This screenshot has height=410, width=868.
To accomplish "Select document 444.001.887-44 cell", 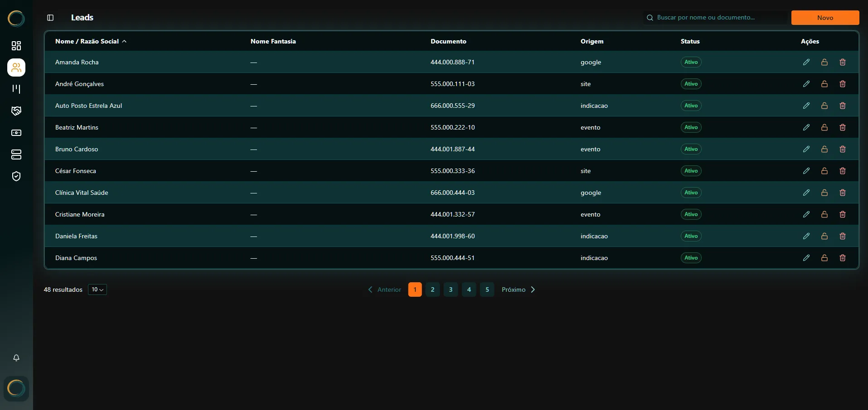I will pos(453,149).
